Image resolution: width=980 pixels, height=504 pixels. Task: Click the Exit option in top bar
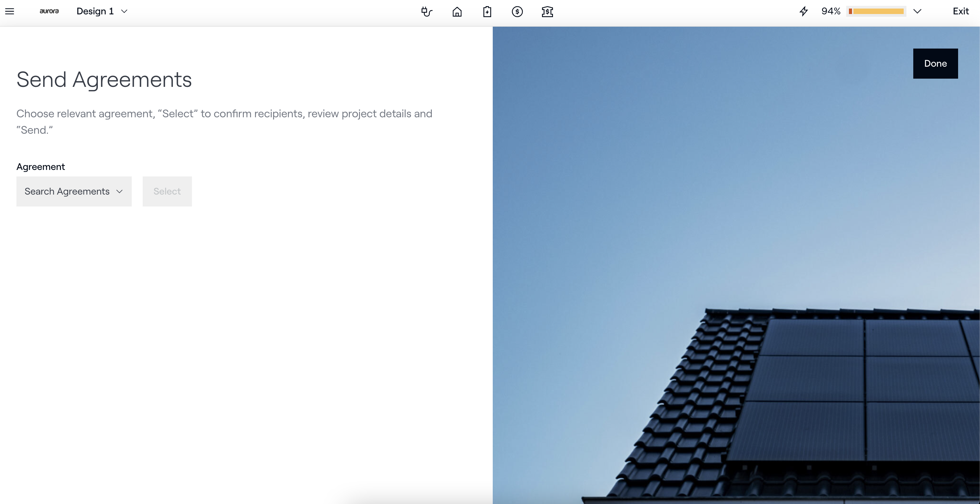(960, 11)
